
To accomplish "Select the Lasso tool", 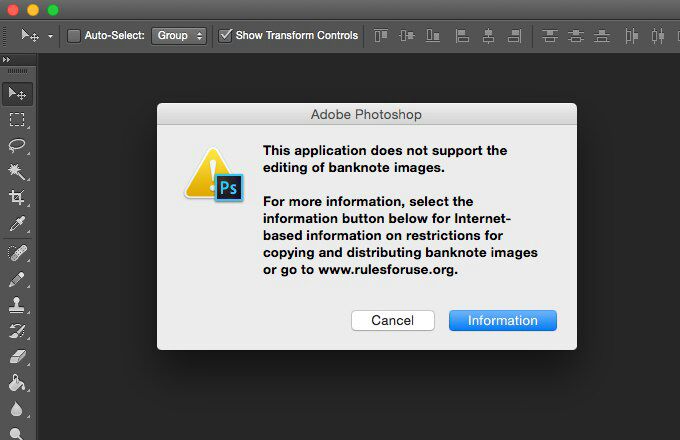I will 17,146.
